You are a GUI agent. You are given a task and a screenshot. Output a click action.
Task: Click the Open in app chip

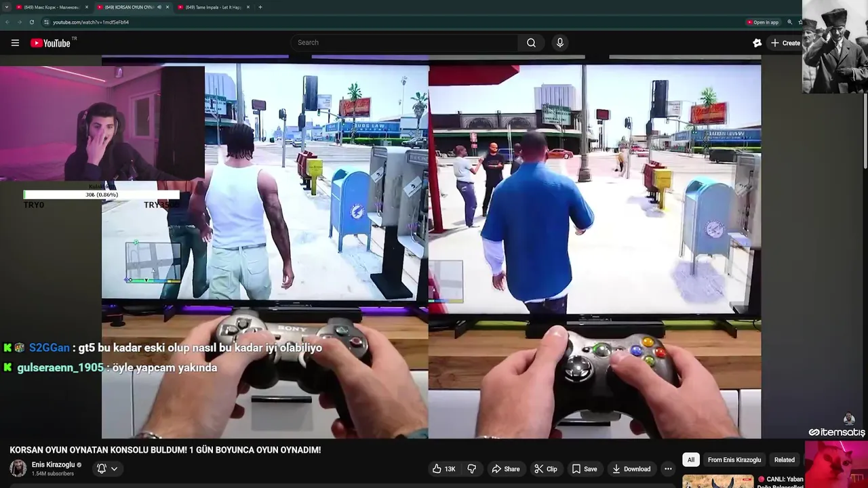click(x=763, y=22)
